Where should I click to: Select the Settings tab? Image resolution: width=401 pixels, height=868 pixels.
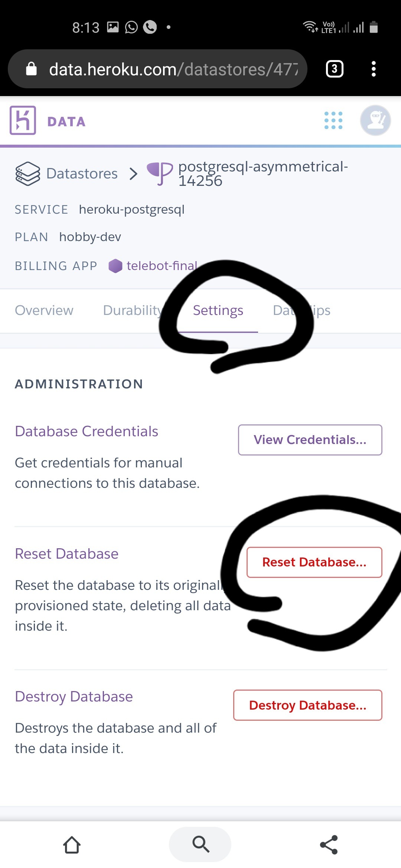coord(218,310)
